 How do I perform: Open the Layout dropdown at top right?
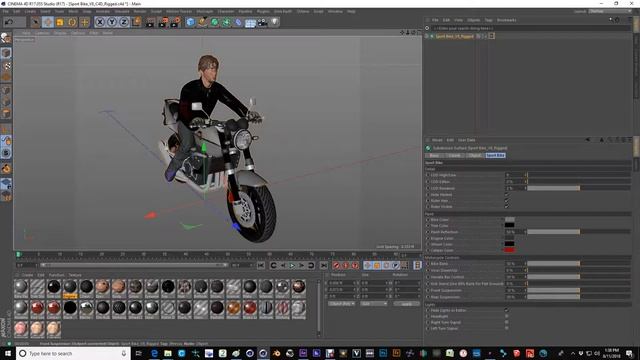(x=610, y=11)
